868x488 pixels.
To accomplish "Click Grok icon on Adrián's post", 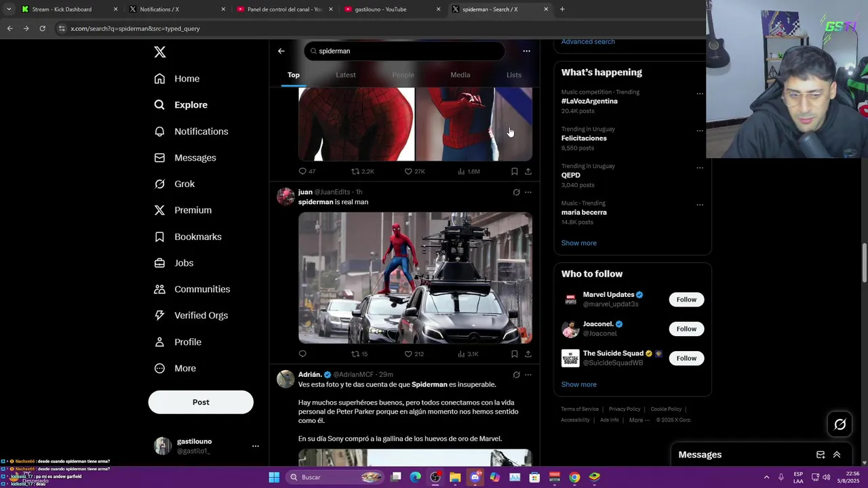I will [516, 375].
